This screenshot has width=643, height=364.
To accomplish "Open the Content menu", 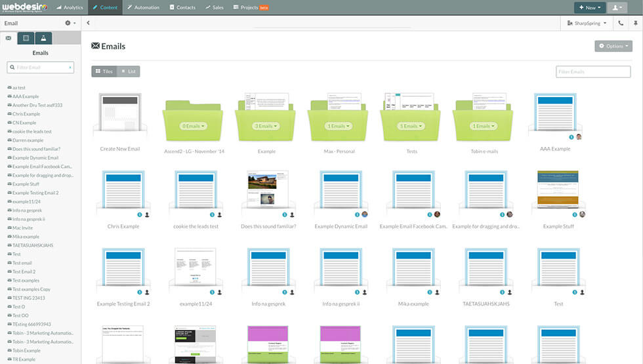I will pos(105,7).
